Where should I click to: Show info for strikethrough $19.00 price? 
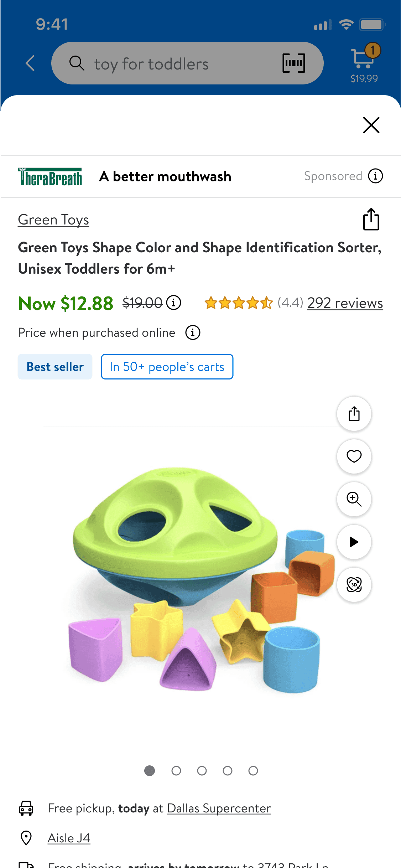pyautogui.click(x=174, y=303)
